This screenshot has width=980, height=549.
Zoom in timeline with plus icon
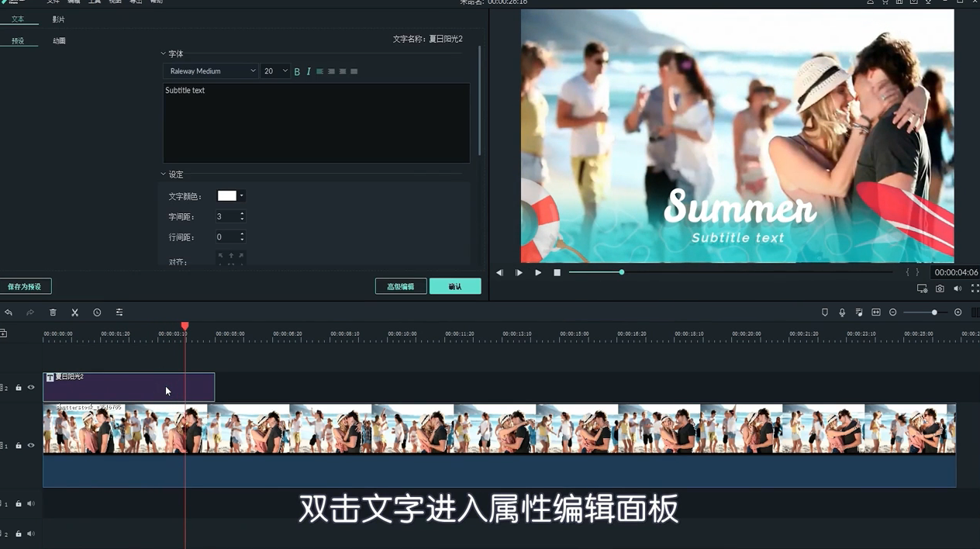(958, 312)
